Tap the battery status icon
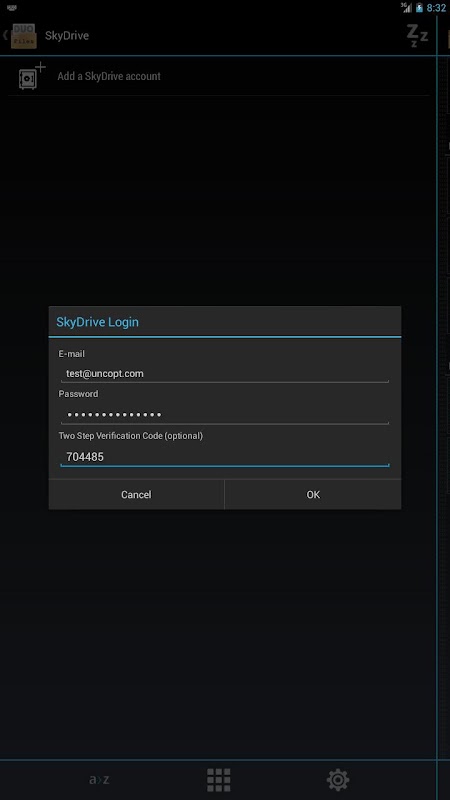The width and height of the screenshot is (450, 800). [419, 8]
